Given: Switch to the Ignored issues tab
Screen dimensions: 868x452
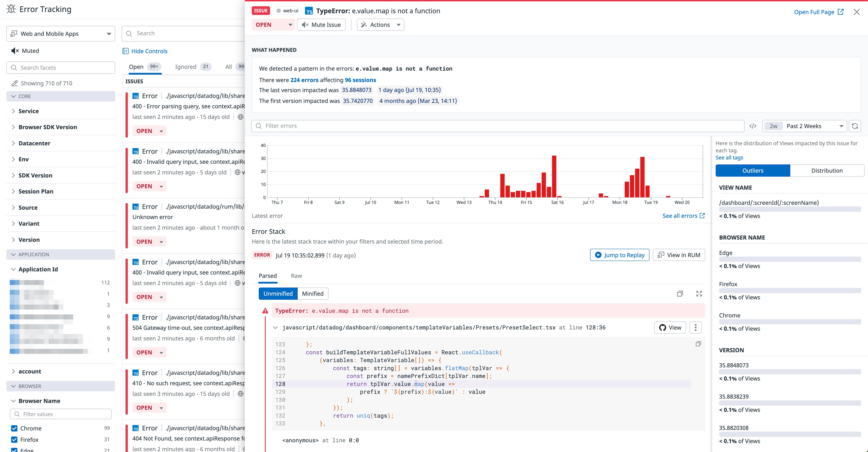Looking at the screenshot, I should pos(186,67).
